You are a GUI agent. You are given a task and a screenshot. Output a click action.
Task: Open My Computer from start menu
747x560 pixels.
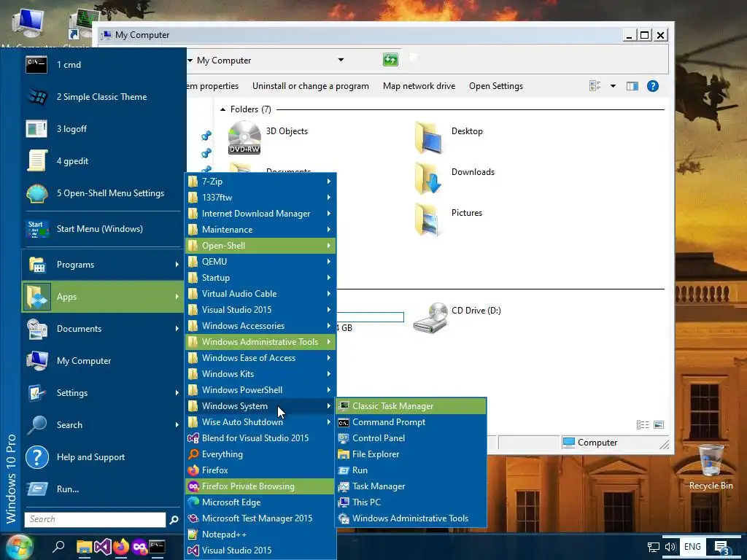tap(102, 361)
